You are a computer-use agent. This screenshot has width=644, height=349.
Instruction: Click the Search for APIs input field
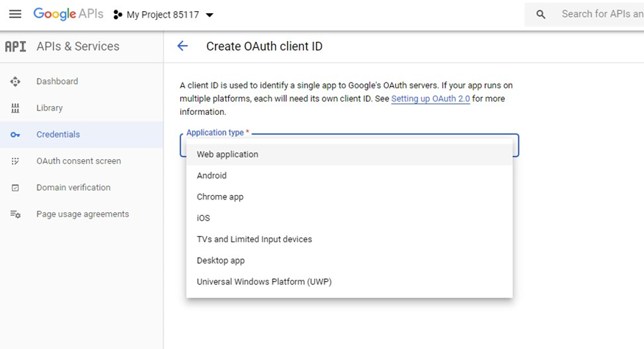(600, 14)
